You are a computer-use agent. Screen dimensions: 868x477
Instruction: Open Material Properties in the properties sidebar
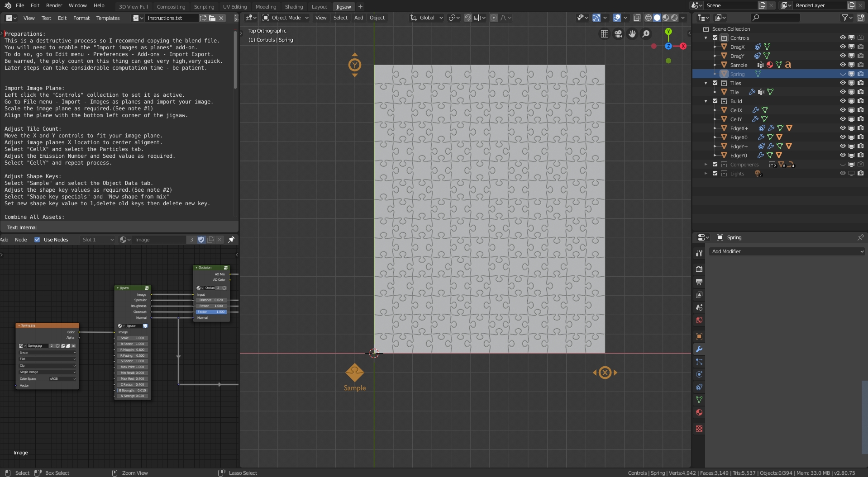point(699,412)
